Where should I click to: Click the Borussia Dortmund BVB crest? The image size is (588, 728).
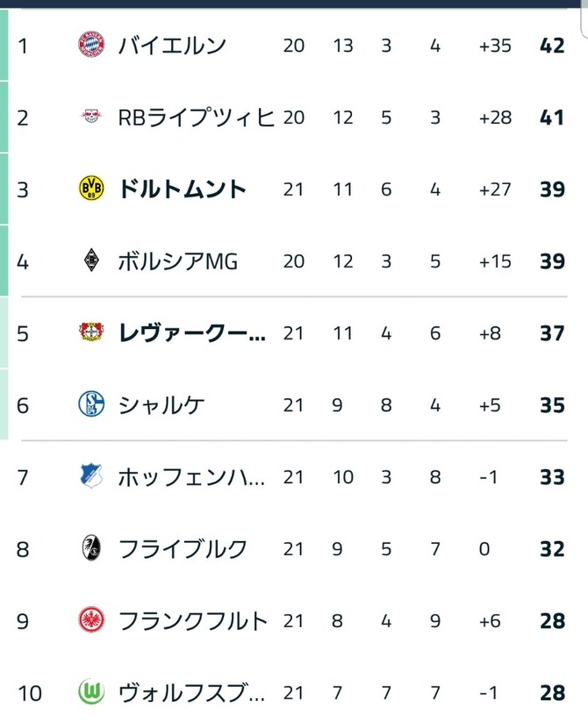click(91, 188)
